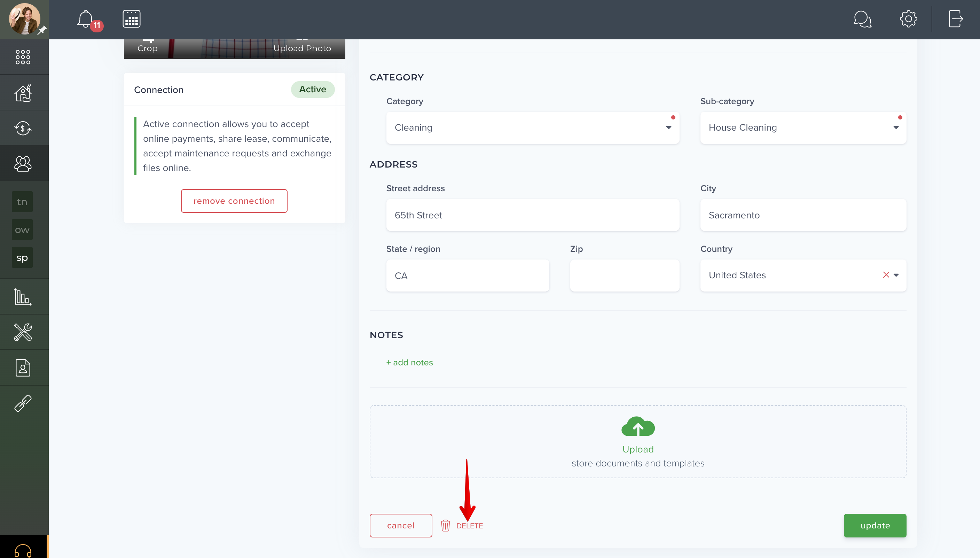Image resolution: width=980 pixels, height=558 pixels.
Task: Click the cancel button
Action: coord(401,525)
